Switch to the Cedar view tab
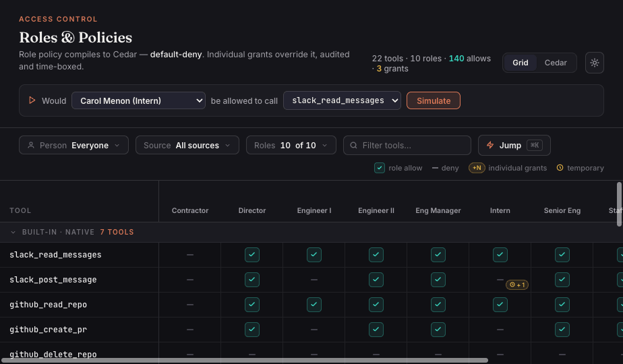The image size is (623, 364). (x=556, y=63)
